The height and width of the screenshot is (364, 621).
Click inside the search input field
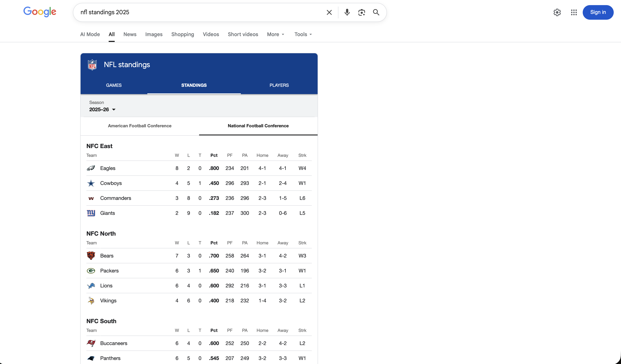tap(197, 12)
